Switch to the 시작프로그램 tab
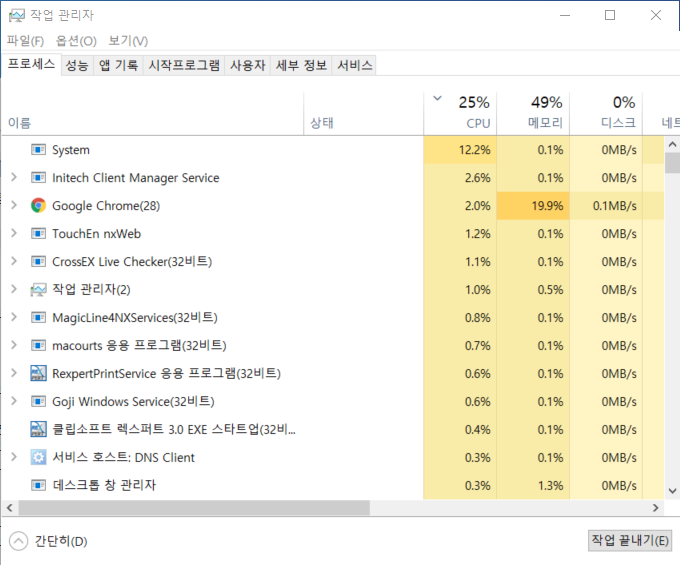The width and height of the screenshot is (680, 565). [184, 65]
